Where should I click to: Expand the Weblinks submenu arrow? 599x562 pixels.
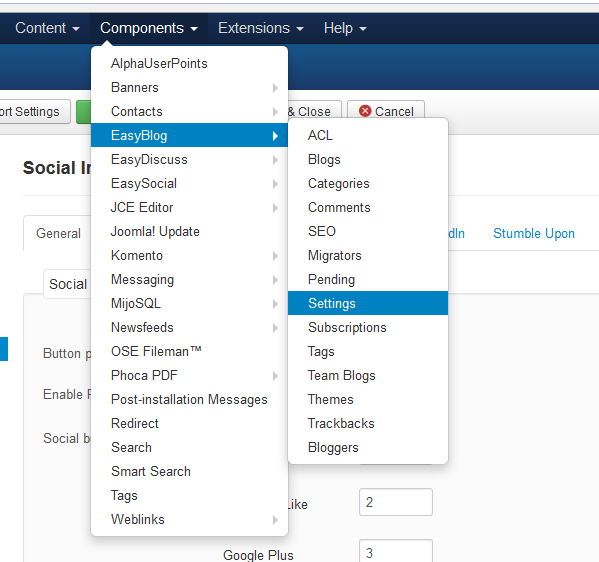click(275, 520)
